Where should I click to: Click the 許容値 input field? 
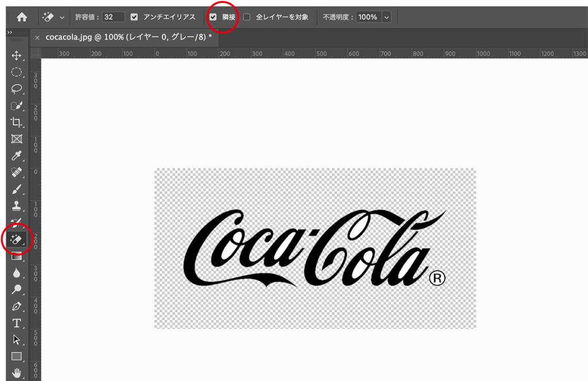[114, 17]
